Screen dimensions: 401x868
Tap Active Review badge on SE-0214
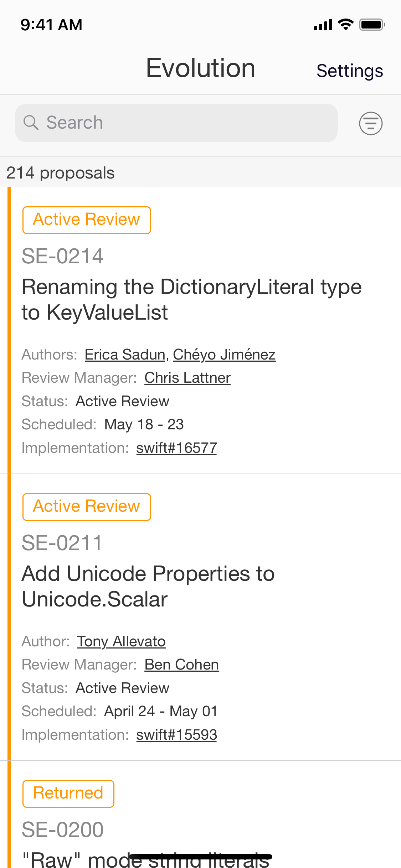87,220
